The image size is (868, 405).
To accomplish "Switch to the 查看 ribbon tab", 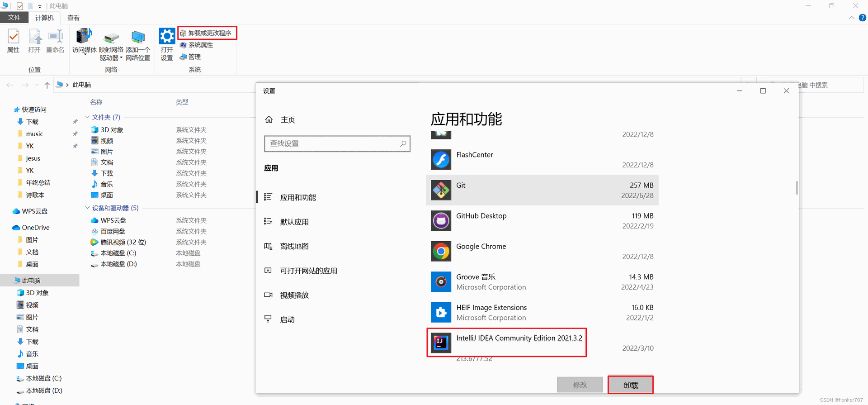I will click(x=74, y=18).
